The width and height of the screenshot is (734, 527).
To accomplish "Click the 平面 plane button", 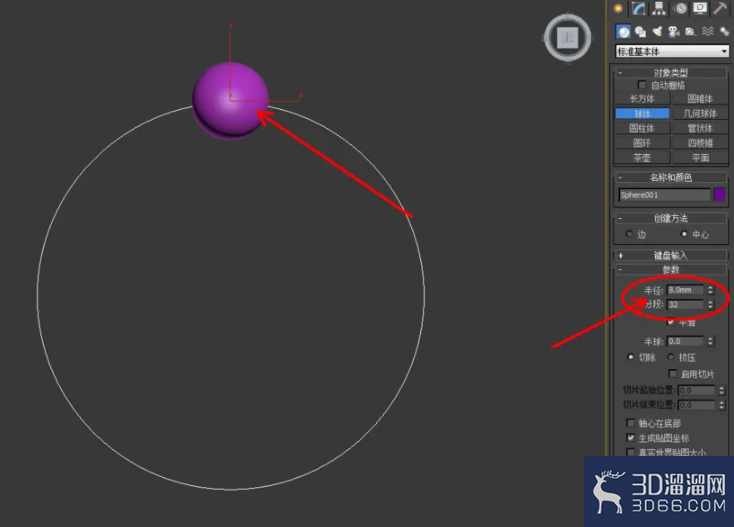I will (x=700, y=158).
